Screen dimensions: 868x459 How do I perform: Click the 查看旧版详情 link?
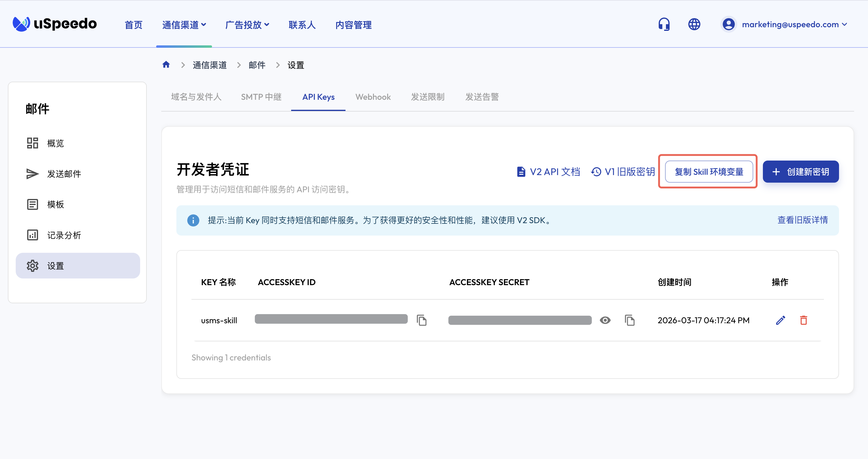click(x=802, y=220)
